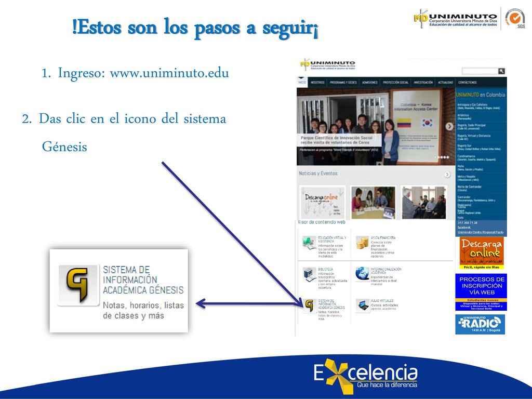Open the Norte de Santander link
The width and height of the screenshot is (532, 399).
point(469,188)
